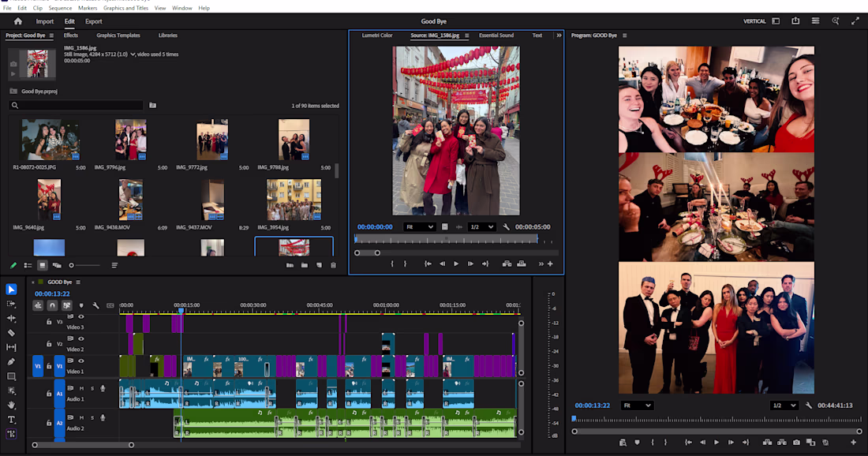Add a marker in the timeline
The width and height of the screenshot is (868, 456).
pyautogui.click(x=81, y=305)
